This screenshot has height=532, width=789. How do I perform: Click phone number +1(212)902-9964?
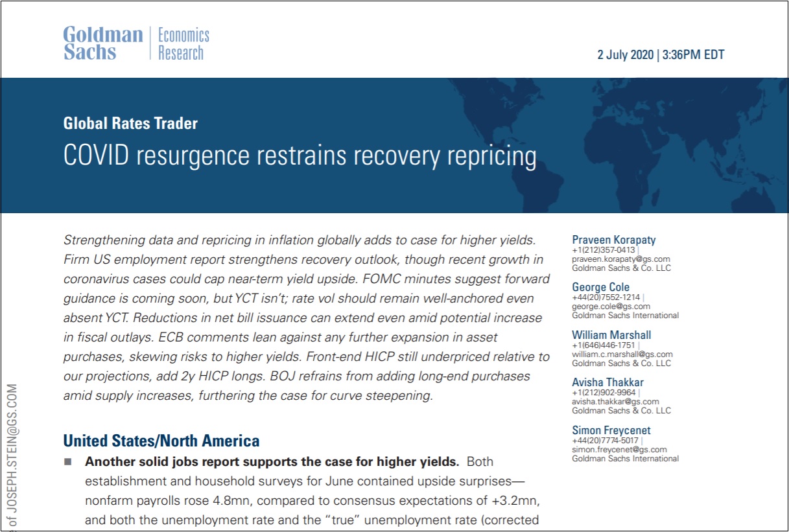click(604, 393)
